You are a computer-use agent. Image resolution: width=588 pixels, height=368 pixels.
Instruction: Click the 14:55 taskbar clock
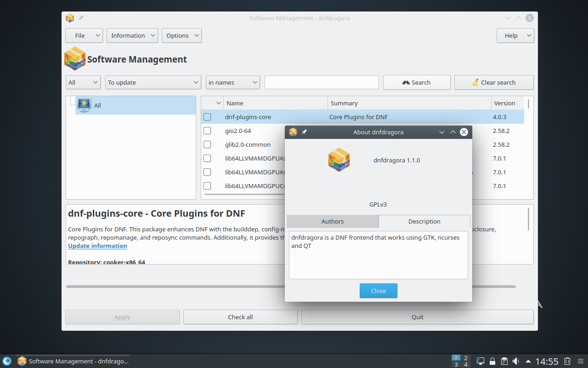coord(547,361)
